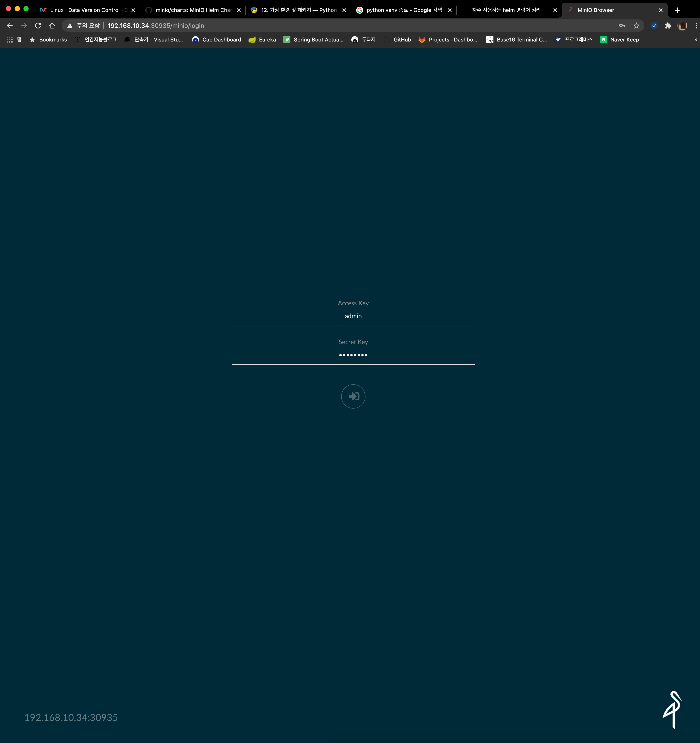Close the python venv Google search tab
The height and width of the screenshot is (743, 700).
[450, 10]
